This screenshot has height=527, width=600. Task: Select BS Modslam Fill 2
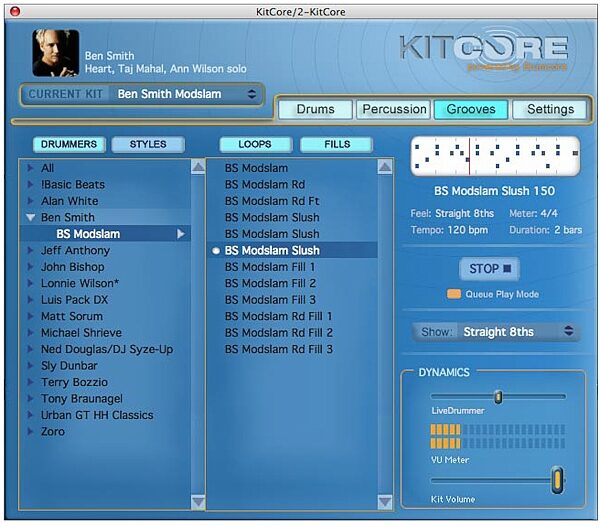click(x=270, y=283)
